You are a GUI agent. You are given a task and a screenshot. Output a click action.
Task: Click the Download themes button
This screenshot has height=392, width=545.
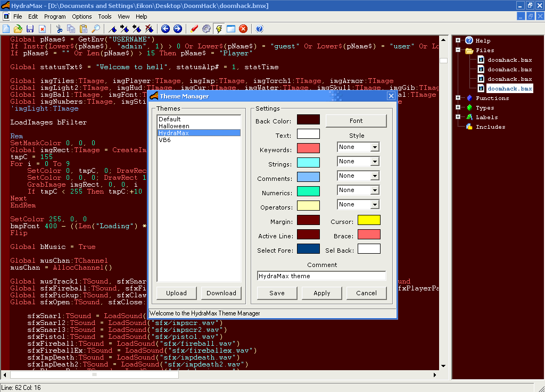tap(221, 293)
